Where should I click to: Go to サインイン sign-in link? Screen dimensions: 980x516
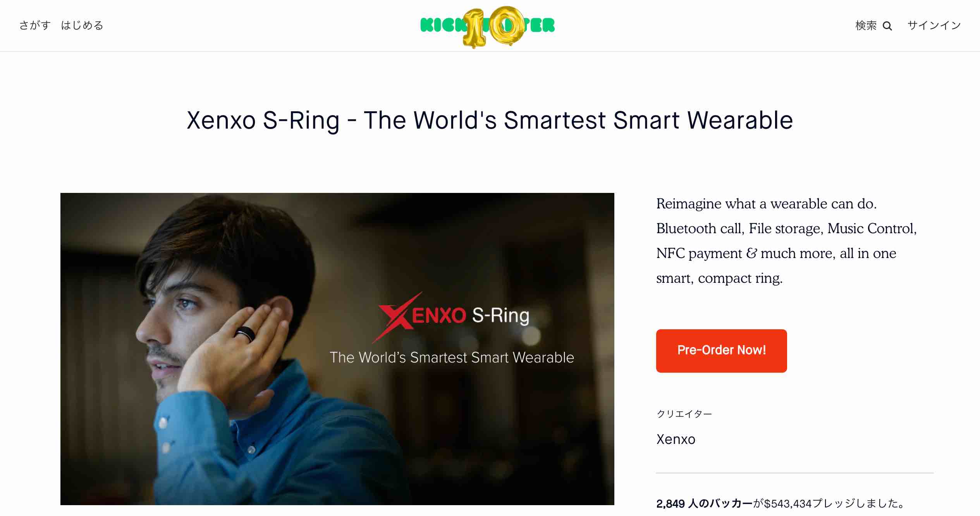(x=934, y=26)
